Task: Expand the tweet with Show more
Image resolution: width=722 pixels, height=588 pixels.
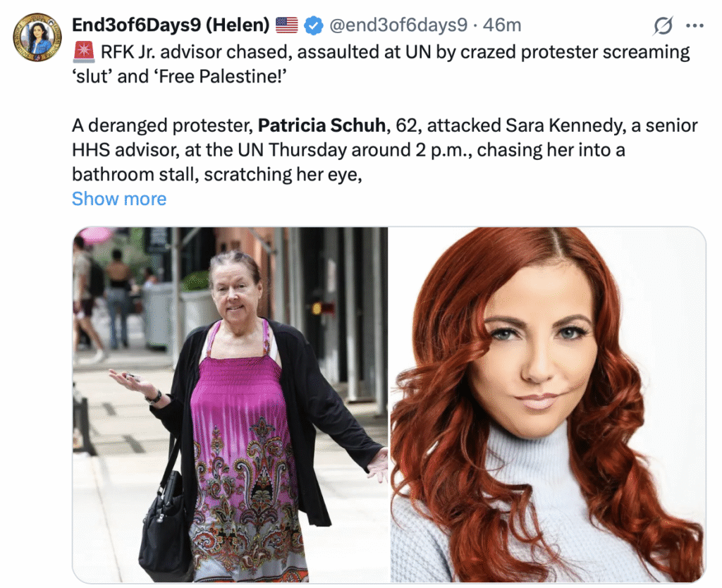Action: coord(118,199)
